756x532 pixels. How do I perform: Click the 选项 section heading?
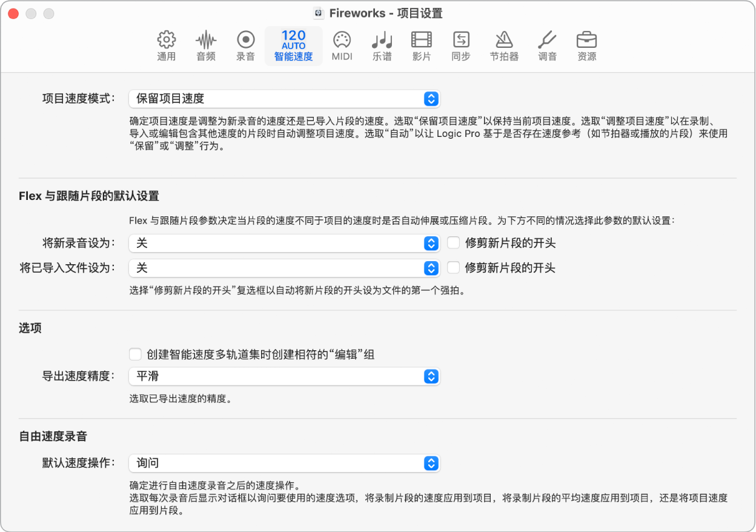[30, 328]
